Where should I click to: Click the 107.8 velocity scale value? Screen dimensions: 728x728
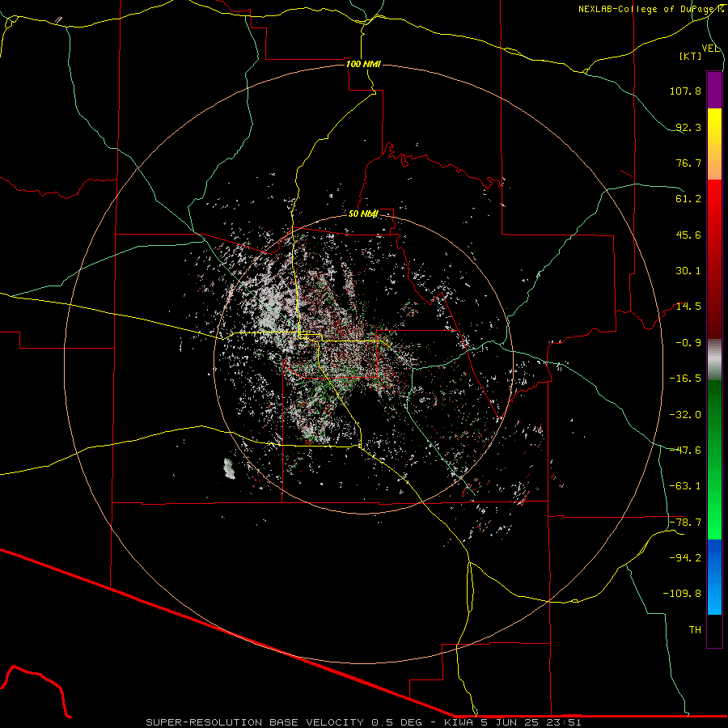click(x=685, y=91)
